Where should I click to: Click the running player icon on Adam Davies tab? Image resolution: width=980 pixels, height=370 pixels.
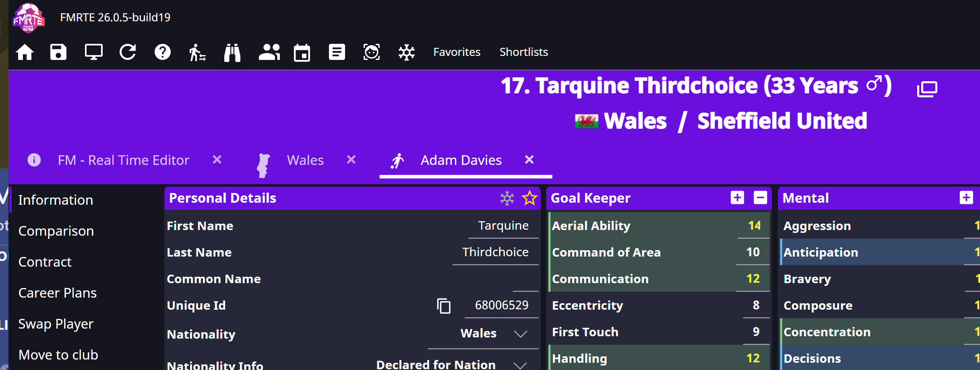click(x=397, y=161)
